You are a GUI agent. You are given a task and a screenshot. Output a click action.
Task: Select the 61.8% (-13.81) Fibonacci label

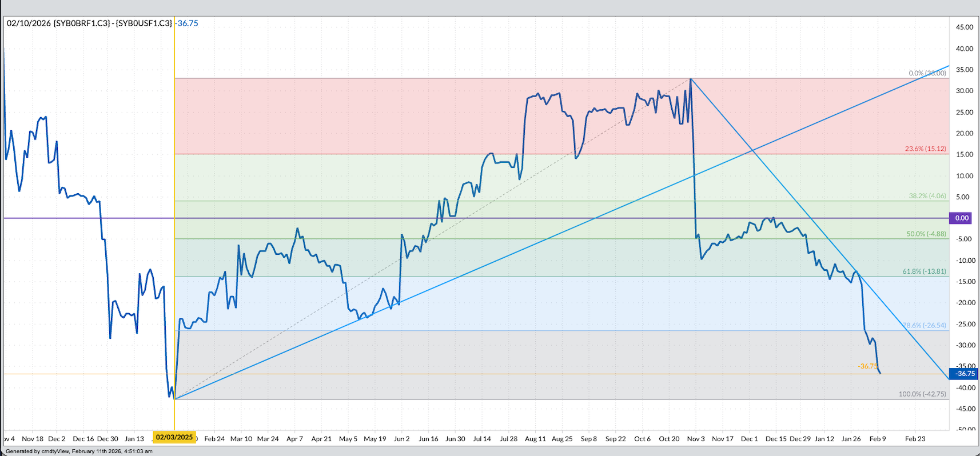pyautogui.click(x=924, y=271)
